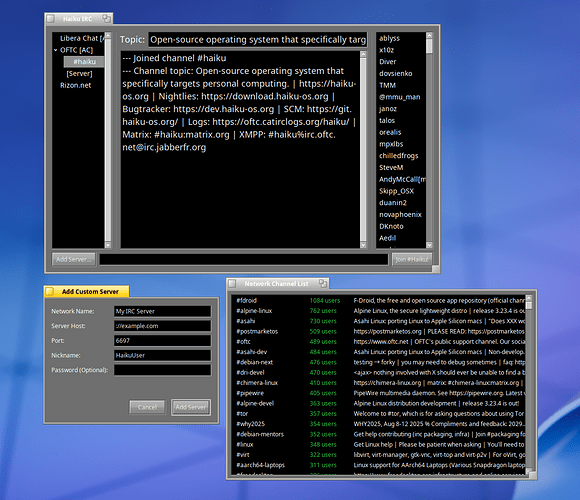Screen dimensions: 580x500
Task: Click the channel list scrollbar down arrow
Action: pos(529,472)
